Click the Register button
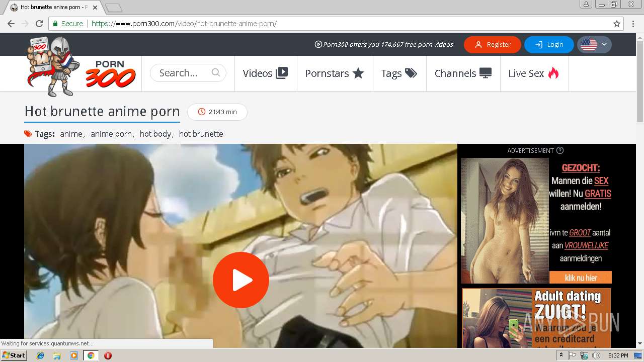Image resolution: width=644 pixels, height=362 pixels. tap(493, 45)
